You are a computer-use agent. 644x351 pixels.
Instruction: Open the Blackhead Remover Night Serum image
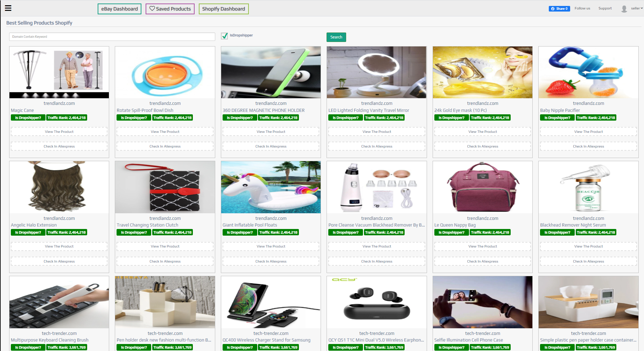tap(588, 187)
